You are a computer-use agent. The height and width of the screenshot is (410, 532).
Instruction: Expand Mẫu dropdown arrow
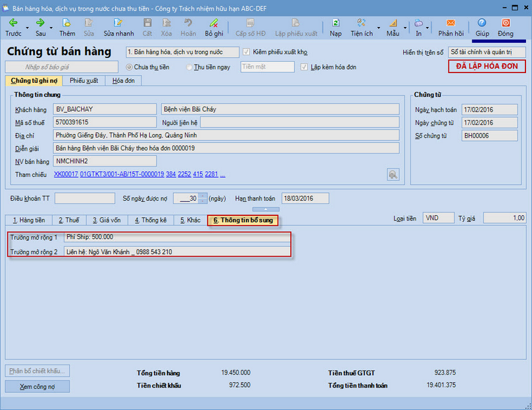pyautogui.click(x=405, y=28)
